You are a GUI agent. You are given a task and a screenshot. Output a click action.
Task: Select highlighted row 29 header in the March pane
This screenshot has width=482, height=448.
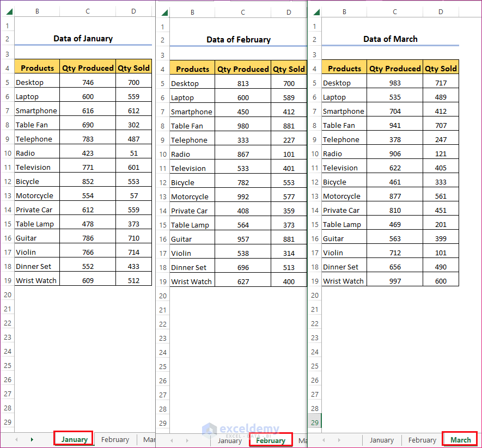coord(314,422)
